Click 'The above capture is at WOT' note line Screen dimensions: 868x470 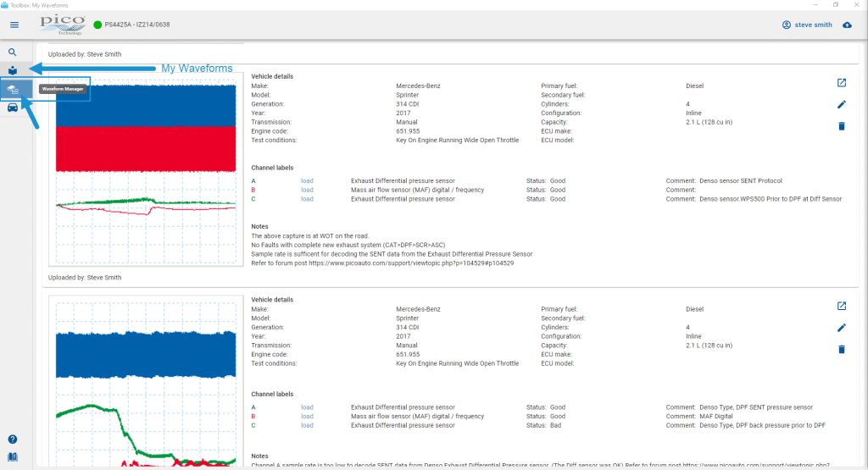click(x=310, y=236)
